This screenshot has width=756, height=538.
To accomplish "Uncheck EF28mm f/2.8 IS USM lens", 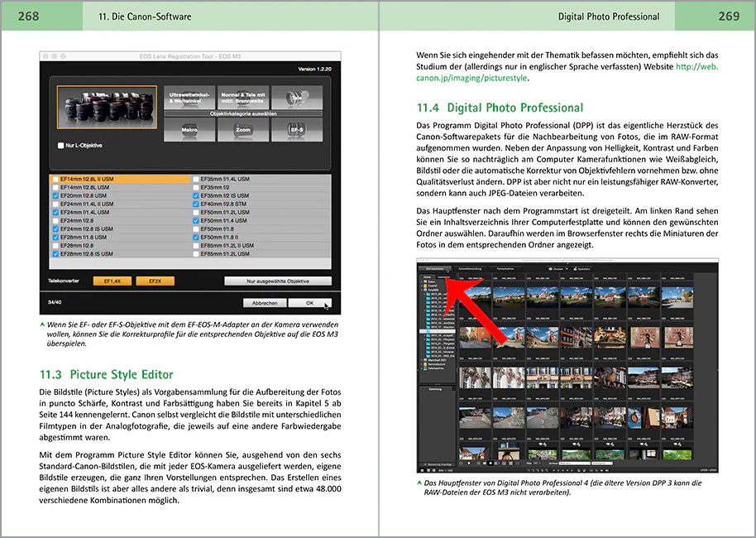I will 55,254.
